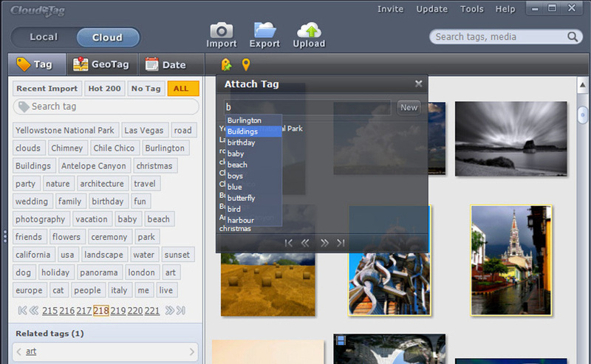Switch to Local mode
The height and width of the screenshot is (364, 591).
click(44, 37)
